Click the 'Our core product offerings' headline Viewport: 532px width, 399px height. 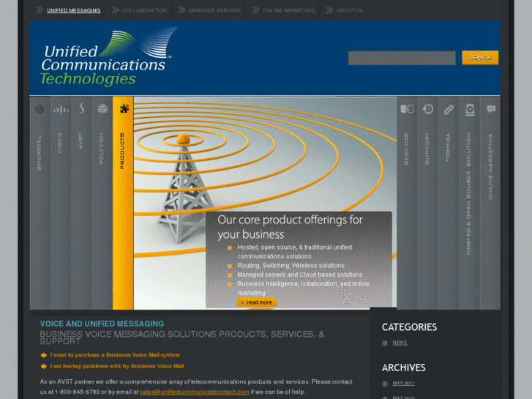click(x=290, y=227)
